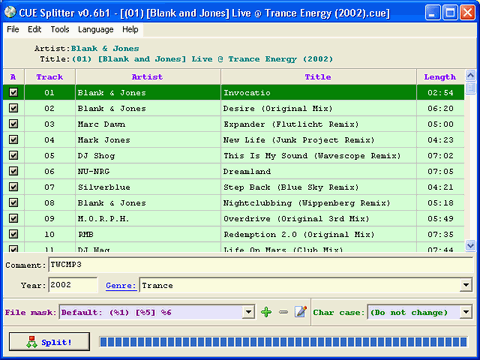Open the Genre dropdown list
480x360 pixels.
click(x=466, y=285)
